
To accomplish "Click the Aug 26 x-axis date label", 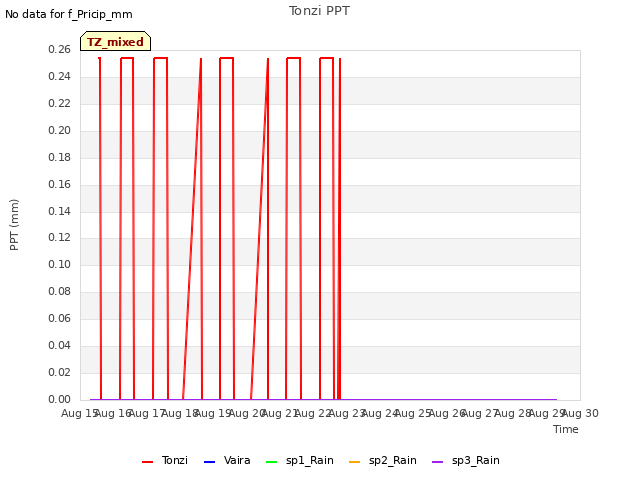I will (447, 413).
